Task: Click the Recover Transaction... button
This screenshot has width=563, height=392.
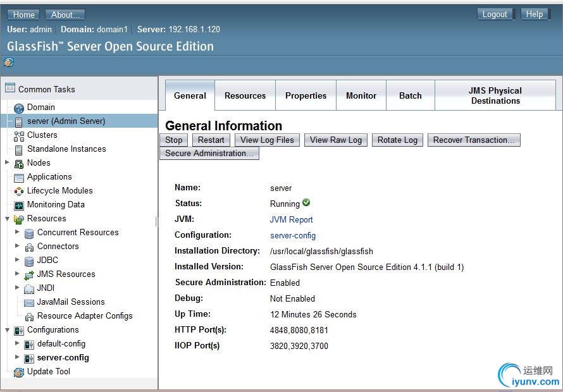Action: (474, 140)
